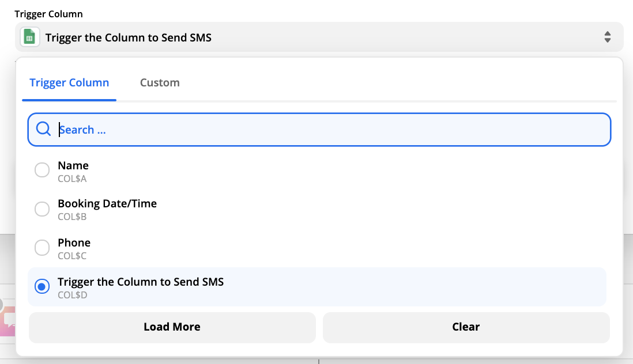Click the Booking Date/Time option label
Screen dimensions: 633x364
(x=107, y=203)
